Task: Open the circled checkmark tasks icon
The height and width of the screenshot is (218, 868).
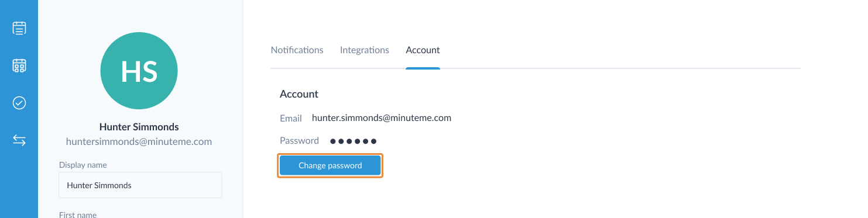Action: [19, 103]
